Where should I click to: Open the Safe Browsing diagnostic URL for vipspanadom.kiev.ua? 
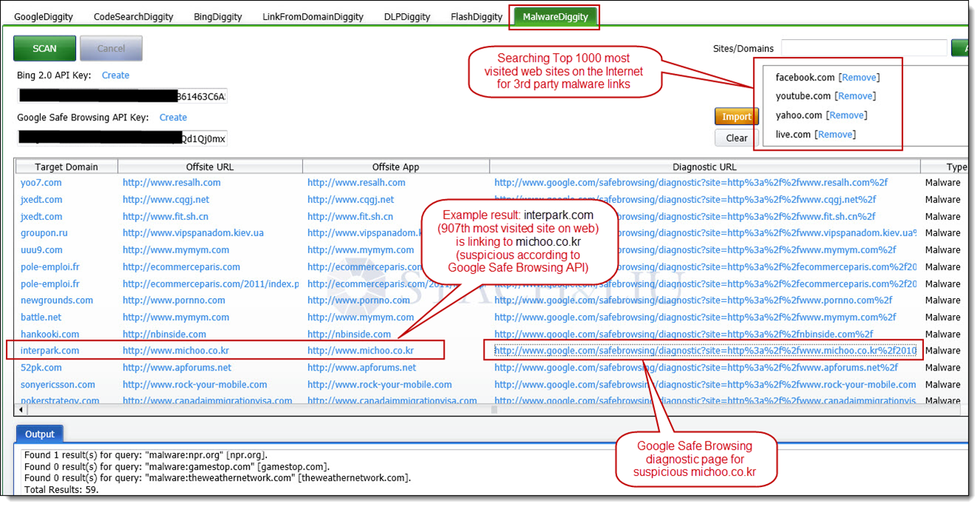706,233
